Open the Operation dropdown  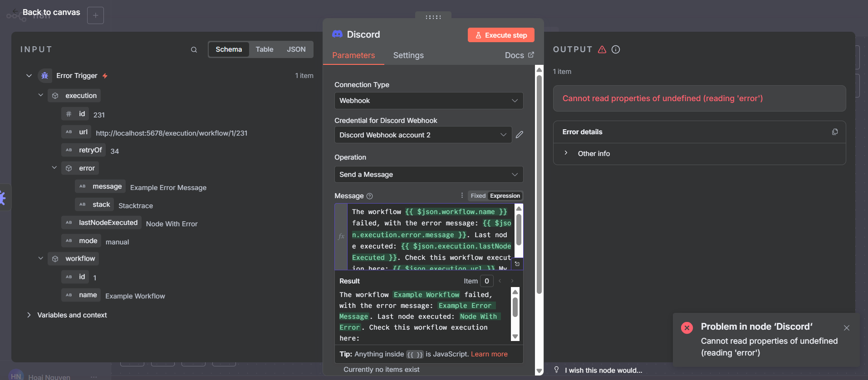[428, 175]
